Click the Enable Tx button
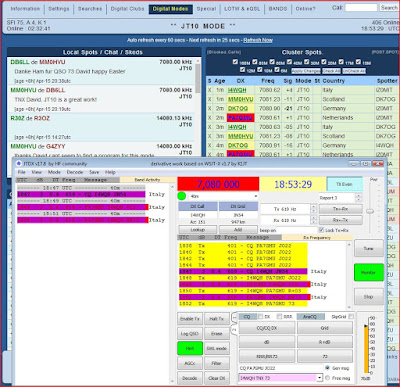Screen dimensions: 400x387 190,319
